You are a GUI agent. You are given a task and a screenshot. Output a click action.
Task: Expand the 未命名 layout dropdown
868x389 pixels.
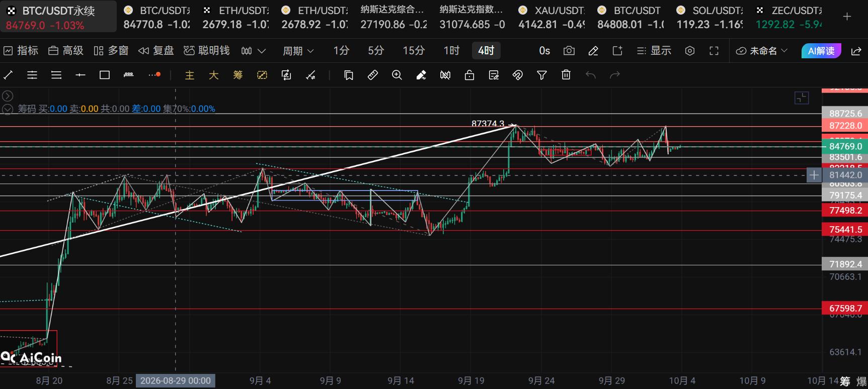pyautogui.click(x=761, y=51)
